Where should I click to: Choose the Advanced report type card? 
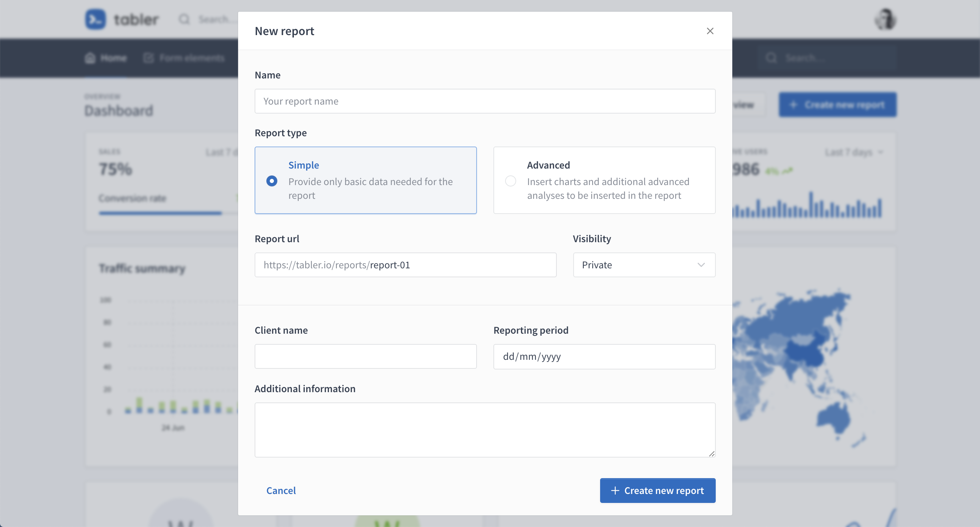(604, 180)
